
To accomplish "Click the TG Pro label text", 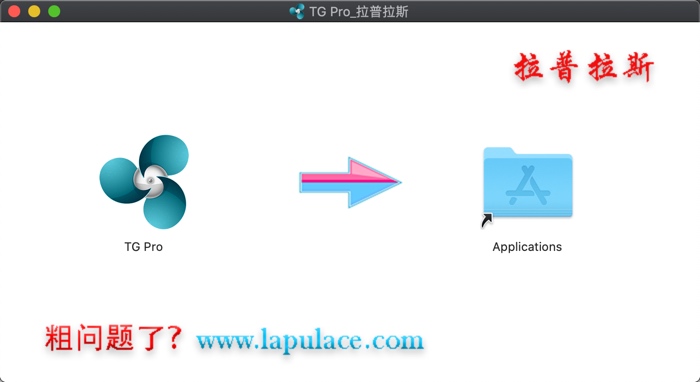I will pyautogui.click(x=143, y=247).
